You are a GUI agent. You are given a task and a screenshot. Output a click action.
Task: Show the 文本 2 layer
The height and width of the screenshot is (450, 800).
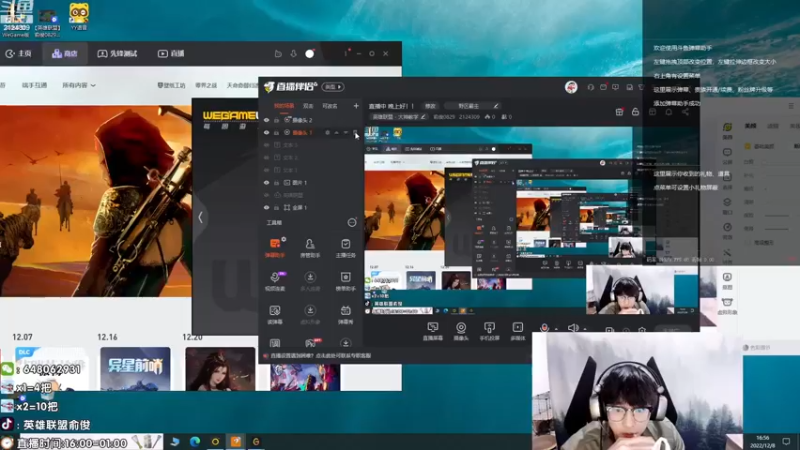266,158
